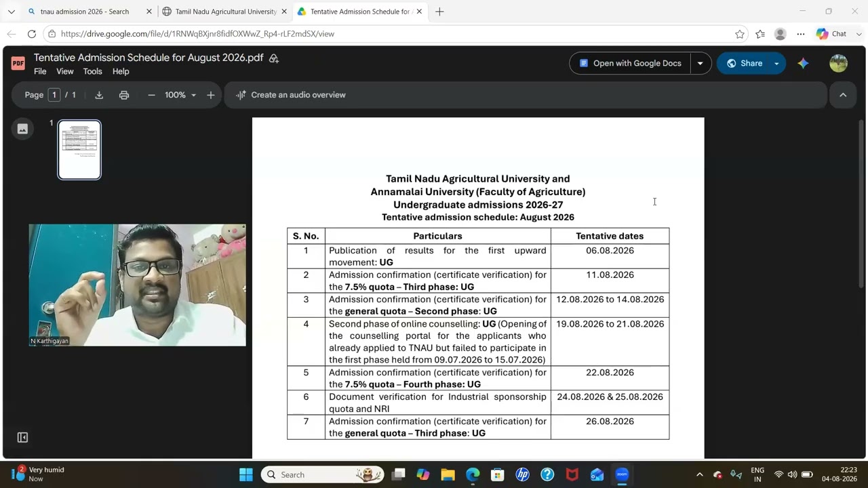868x488 pixels.
Task: Open browser settings and more menu
Action: click(801, 34)
